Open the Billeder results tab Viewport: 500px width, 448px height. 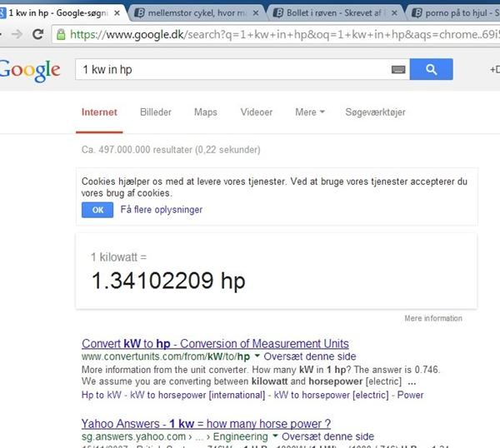click(x=156, y=112)
